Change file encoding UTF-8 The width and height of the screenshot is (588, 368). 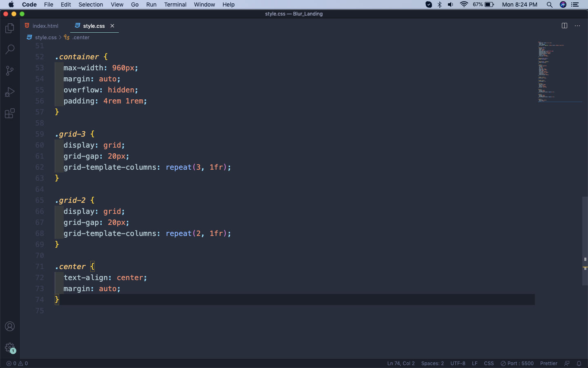[x=458, y=364]
